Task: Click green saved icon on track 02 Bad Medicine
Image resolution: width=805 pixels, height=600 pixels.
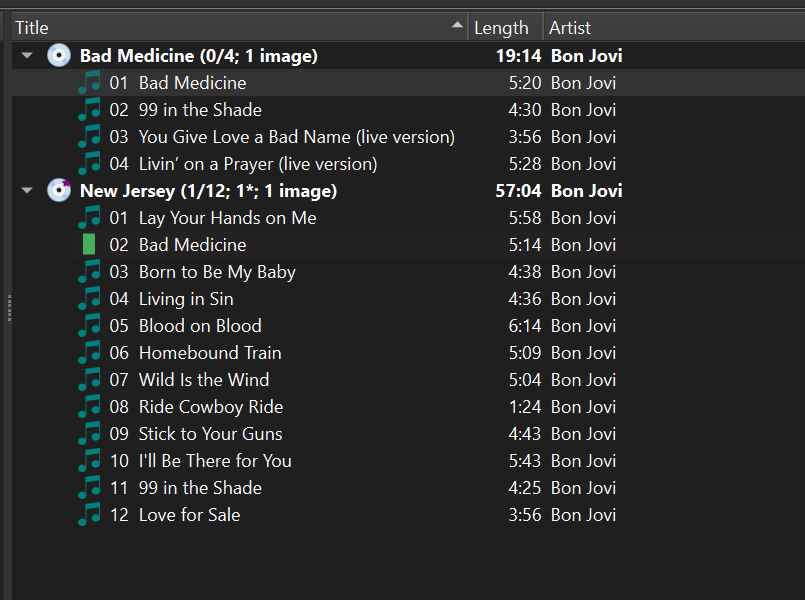Action: (89, 244)
